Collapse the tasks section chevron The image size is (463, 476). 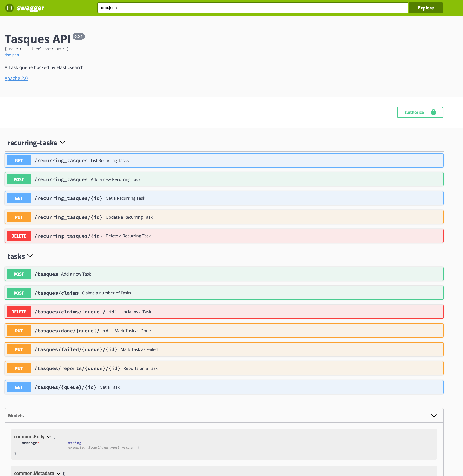[30, 256]
